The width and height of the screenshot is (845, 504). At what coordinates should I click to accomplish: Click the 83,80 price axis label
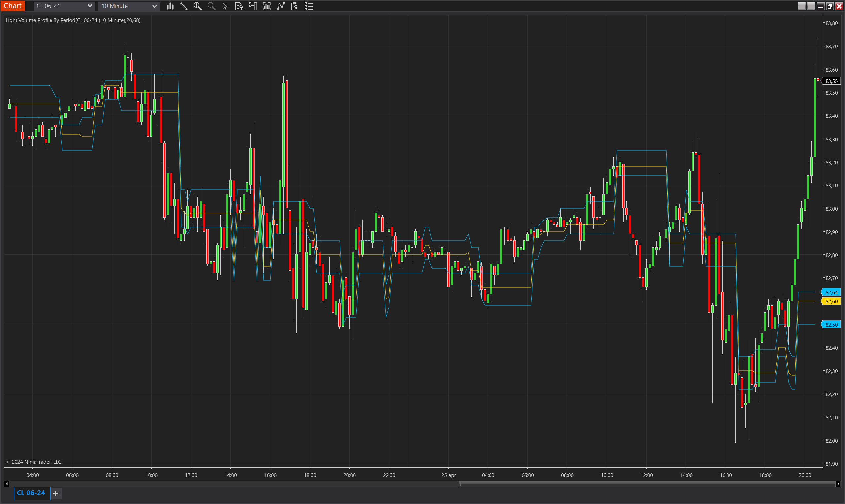[832, 23]
